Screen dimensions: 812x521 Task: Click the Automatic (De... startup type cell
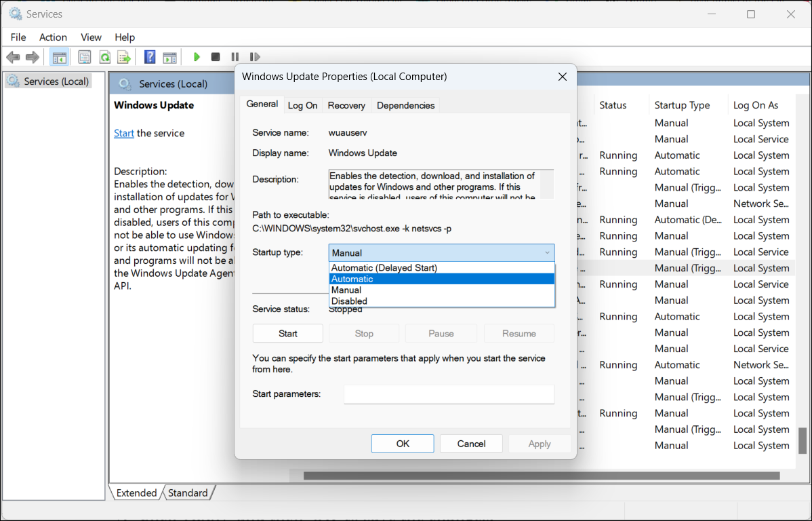click(688, 220)
